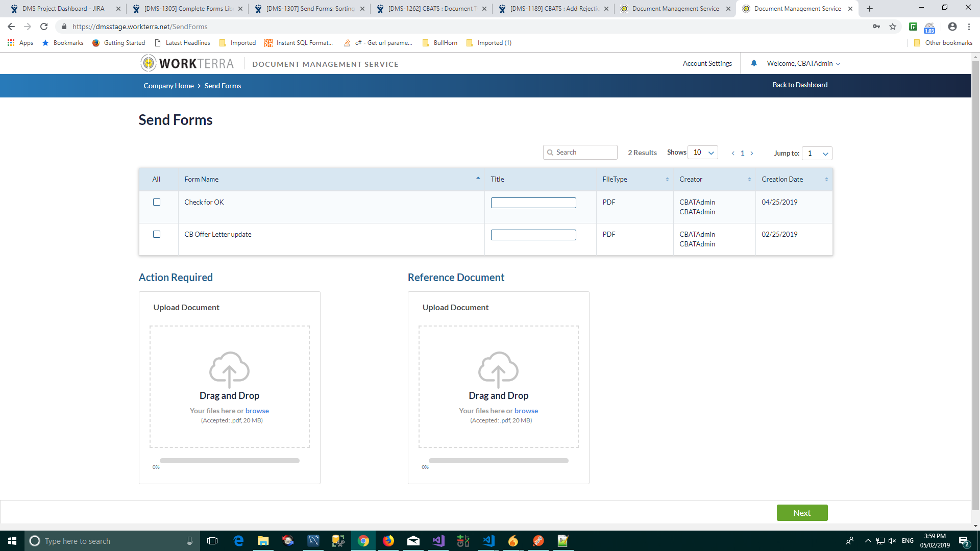980x551 pixels.
Task: Select the CB Offer Letter update checkbox
Action: point(157,234)
